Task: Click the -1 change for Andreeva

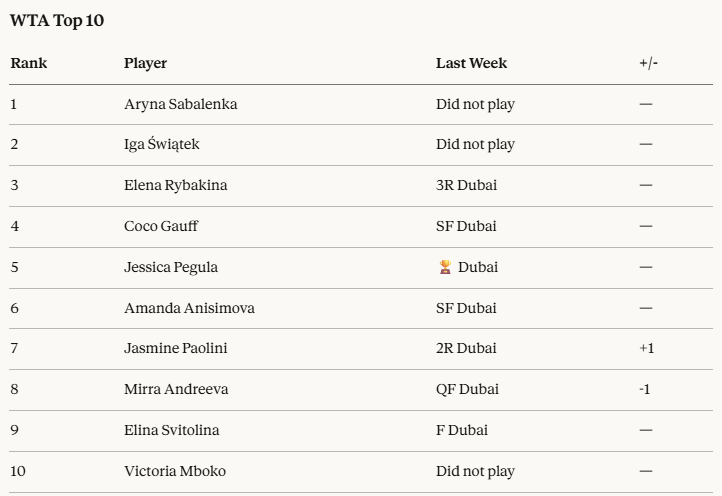Action: click(644, 389)
